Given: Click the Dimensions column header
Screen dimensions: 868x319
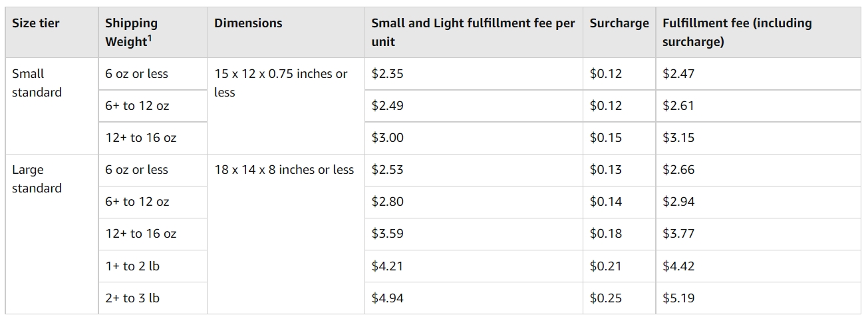Looking at the screenshot, I should [x=286, y=32].
